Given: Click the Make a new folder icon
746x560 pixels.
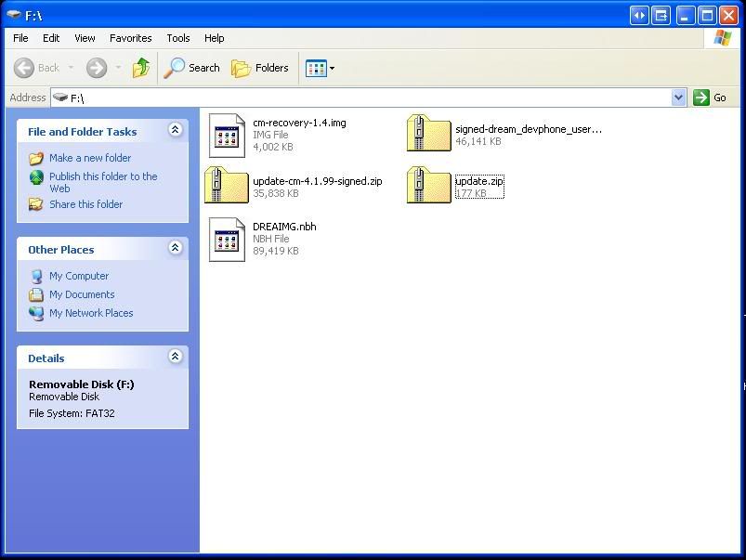Looking at the screenshot, I should 36,159.
